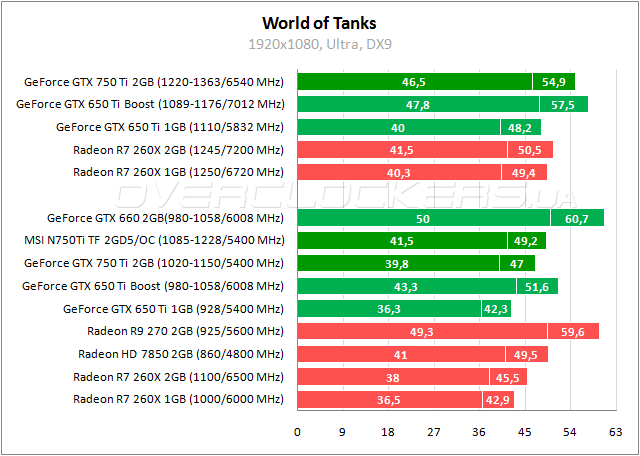640x456 pixels.
Task: Click the 38 value in Radeon R7 260X 2GB bar
Action: pyautogui.click(x=393, y=377)
